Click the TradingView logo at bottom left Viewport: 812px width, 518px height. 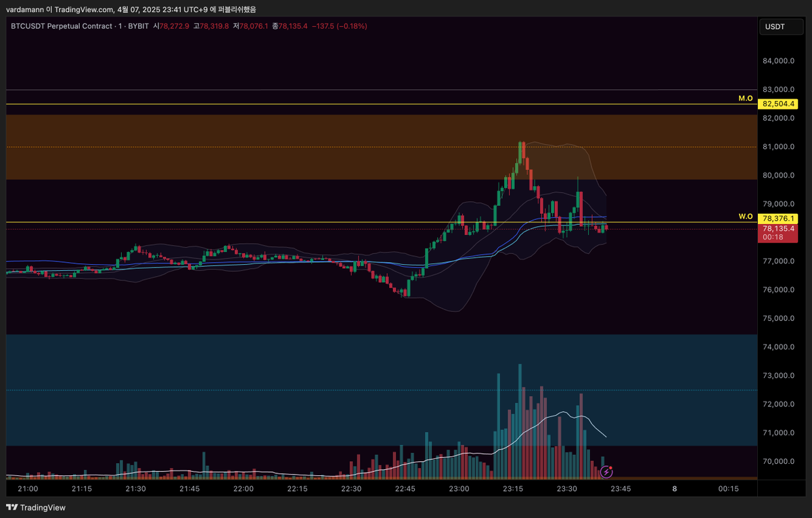click(36, 507)
